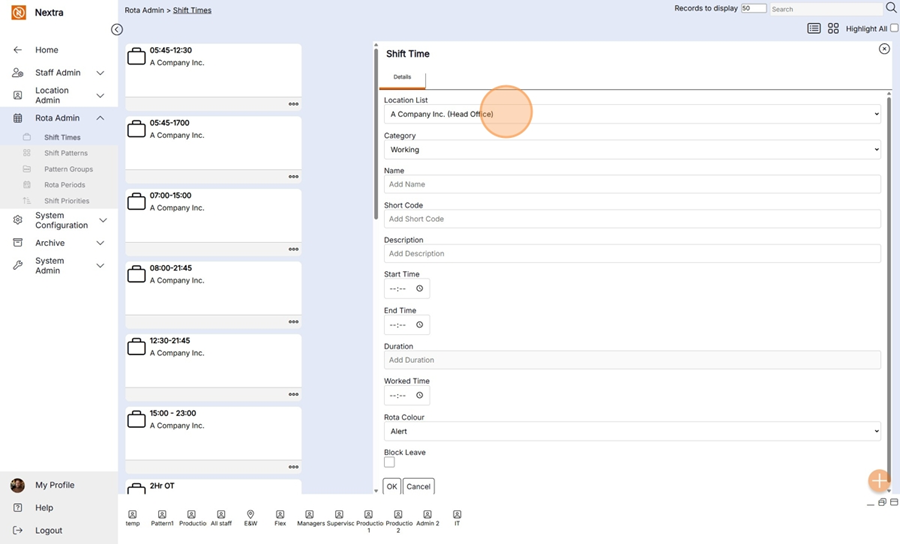This screenshot has width=900, height=544.
Task: Open the Managers group shortcut
Action: point(310,518)
